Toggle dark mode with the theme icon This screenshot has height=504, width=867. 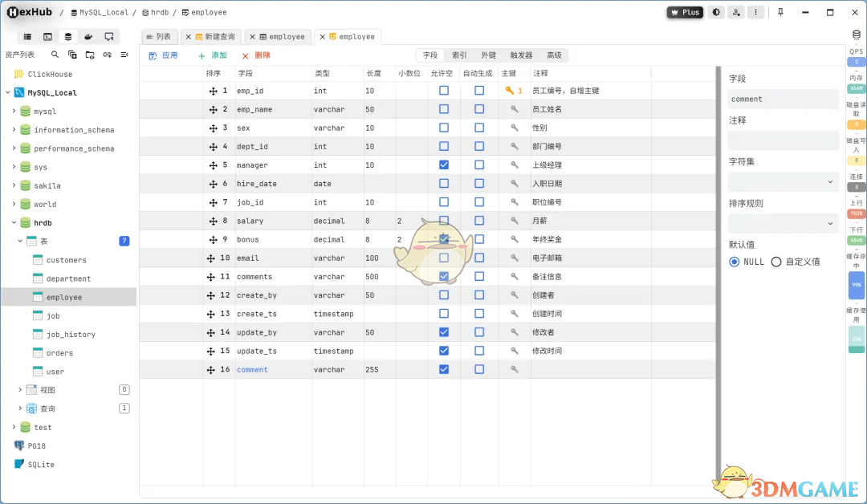(715, 12)
